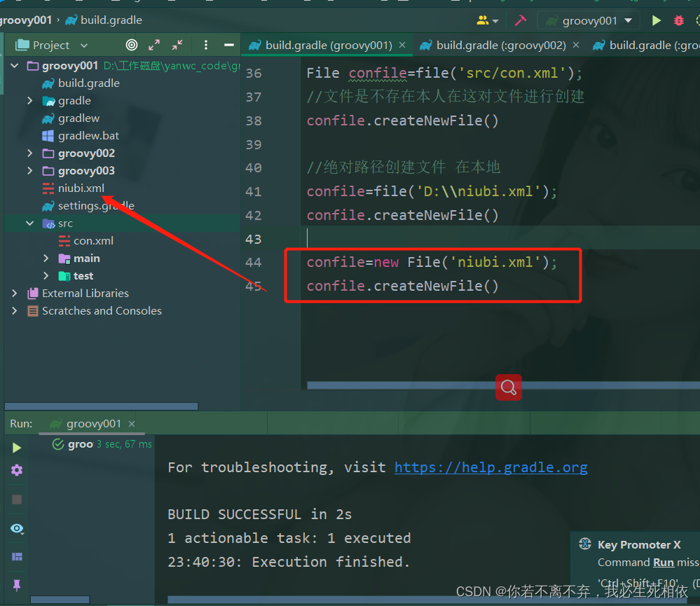
Task: Run the groovy001 configuration
Action: 657,20
